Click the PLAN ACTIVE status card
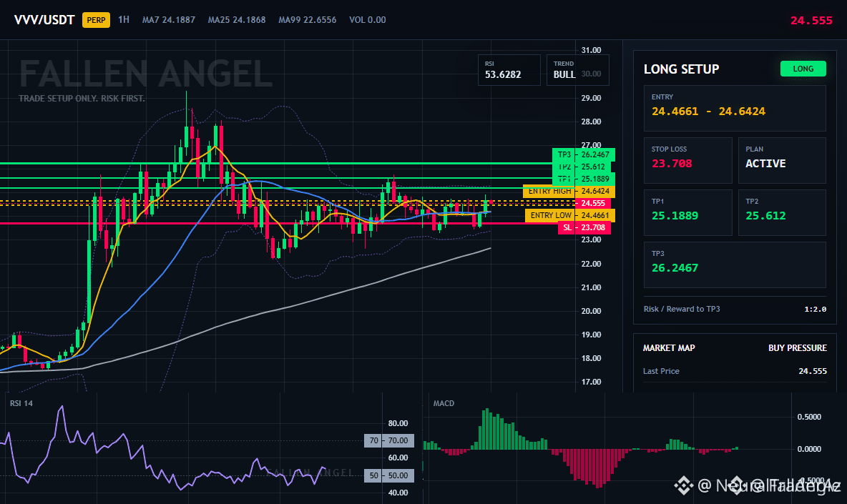This screenshot has width=847, height=504. pyautogui.click(x=782, y=160)
